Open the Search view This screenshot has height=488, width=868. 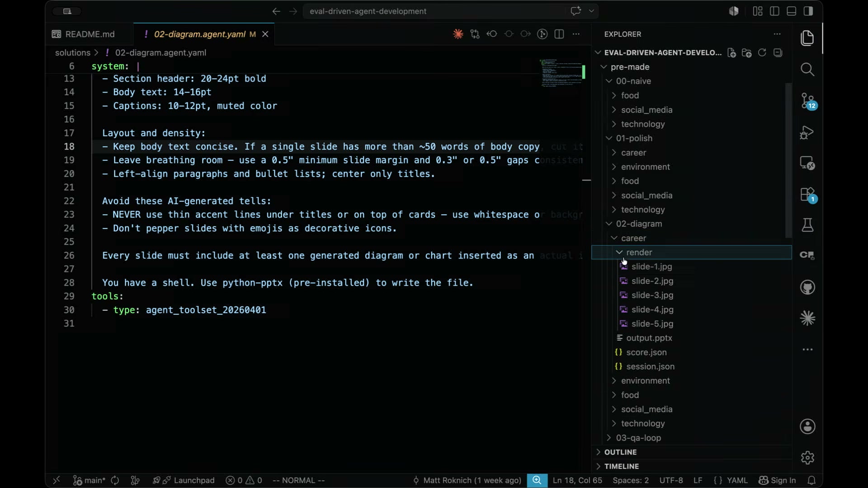pyautogui.click(x=807, y=70)
